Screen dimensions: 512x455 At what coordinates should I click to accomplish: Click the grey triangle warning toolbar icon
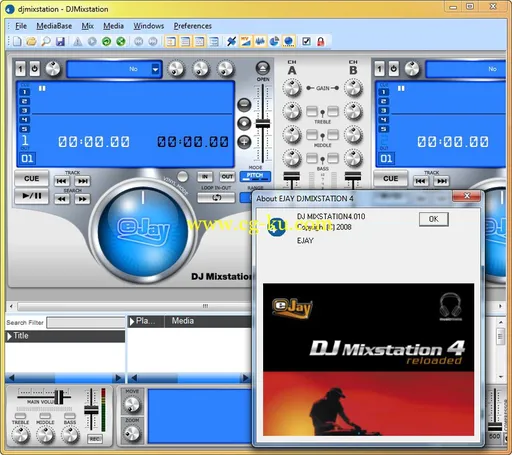coord(78,41)
